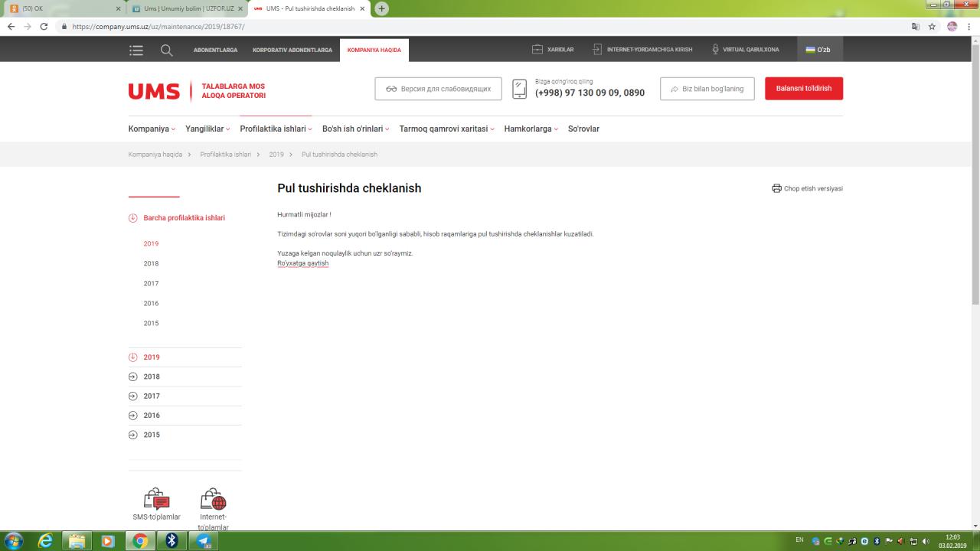Switch to Korporativ Abonentlarga tab
Viewport: 980px width, 551px height.
point(292,50)
